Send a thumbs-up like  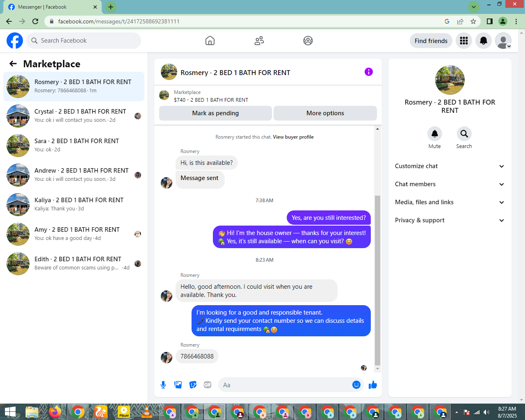373,385
